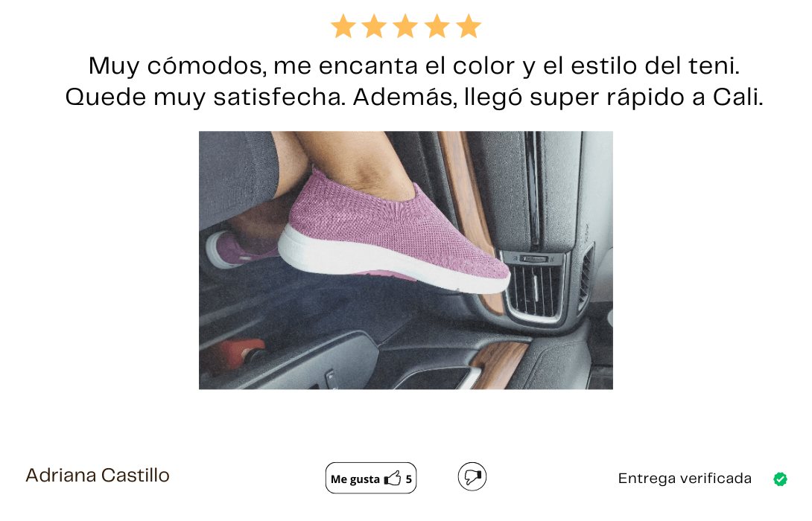Click the second review line mentioning Cali

(x=414, y=98)
